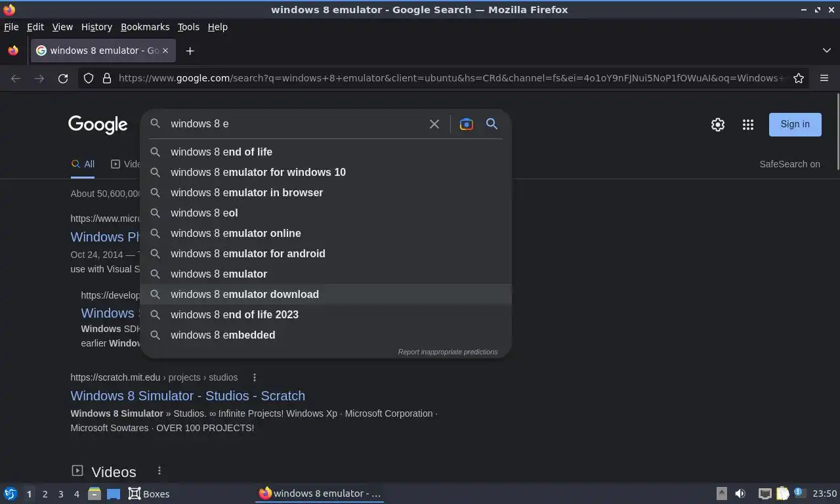Open the file manager from the taskbar

pyautogui.click(x=94, y=493)
